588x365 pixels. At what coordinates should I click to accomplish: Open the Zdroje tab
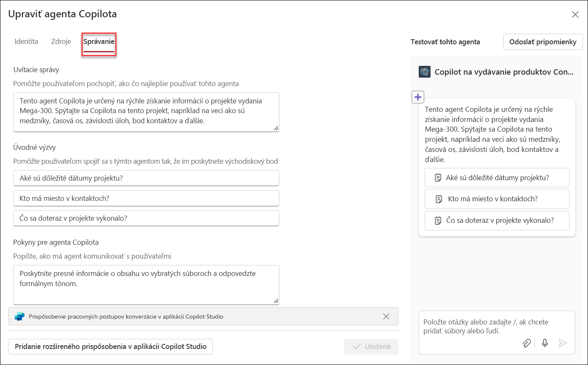click(61, 41)
